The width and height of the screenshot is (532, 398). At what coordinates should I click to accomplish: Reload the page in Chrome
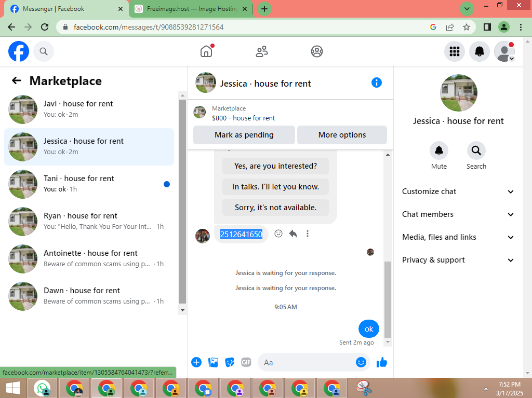(x=45, y=27)
